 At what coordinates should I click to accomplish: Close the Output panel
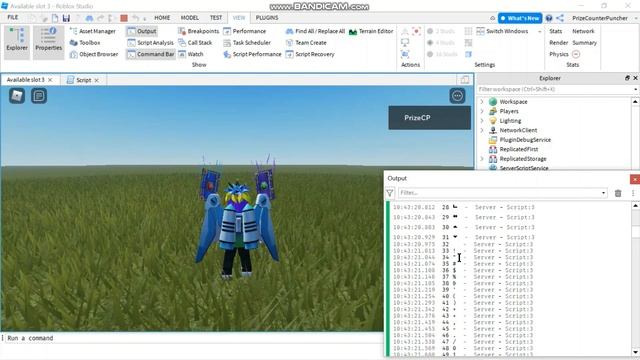click(x=635, y=179)
